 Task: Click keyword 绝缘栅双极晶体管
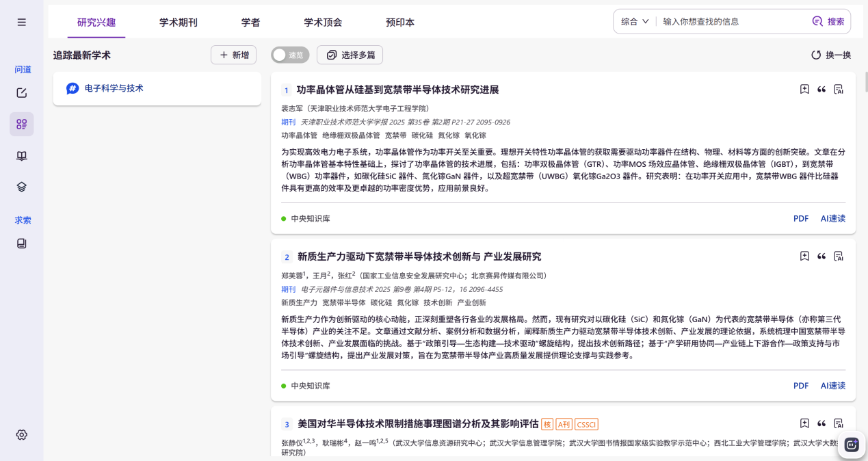point(351,135)
